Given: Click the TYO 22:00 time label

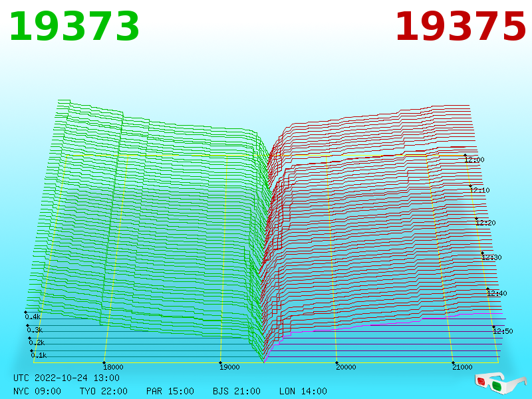Looking at the screenshot, I should 104,391.
